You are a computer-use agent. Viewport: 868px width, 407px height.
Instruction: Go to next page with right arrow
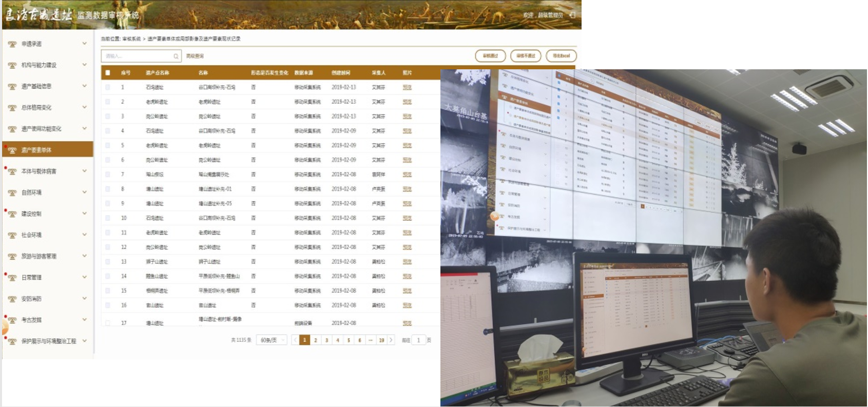coord(391,340)
